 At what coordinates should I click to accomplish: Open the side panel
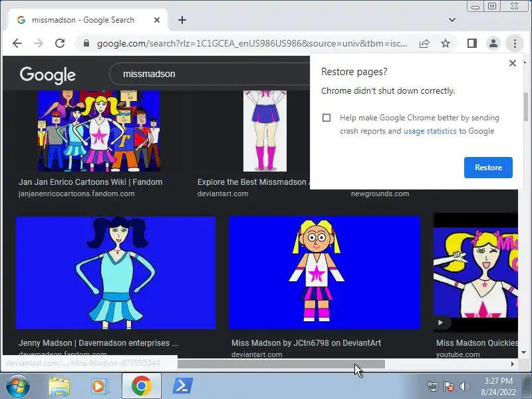[472, 43]
